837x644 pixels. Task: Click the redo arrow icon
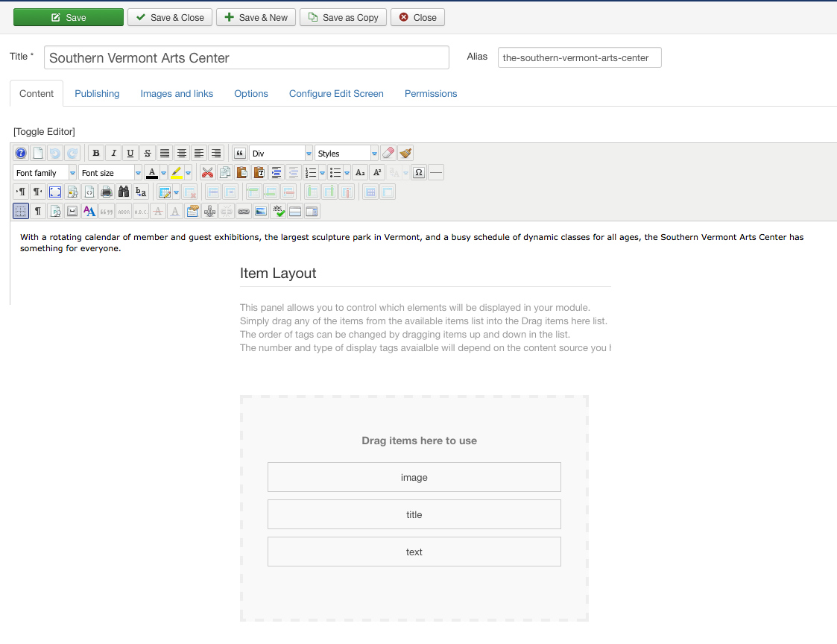pos(72,154)
